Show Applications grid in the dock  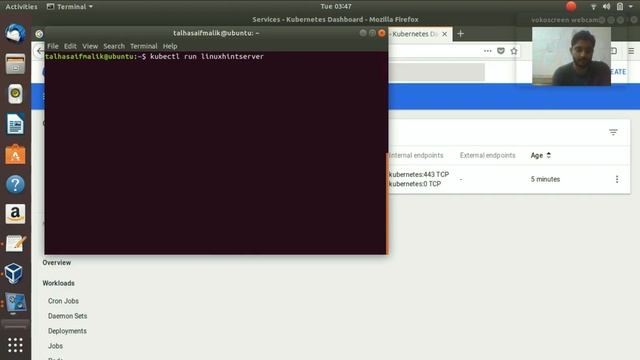[x=15, y=345]
